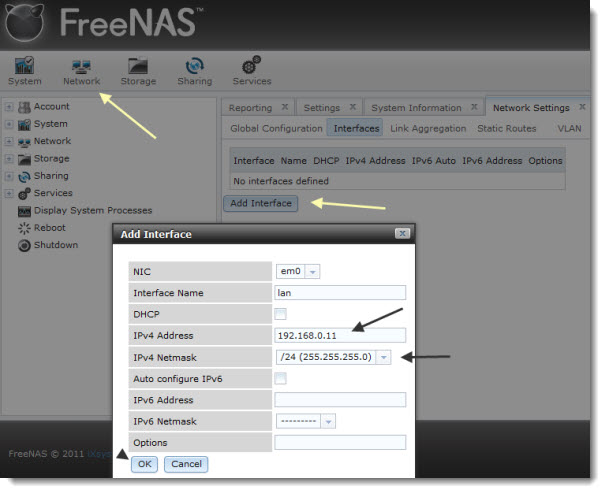605x493 pixels.
Task: Click the Options column header
Action: (545, 161)
